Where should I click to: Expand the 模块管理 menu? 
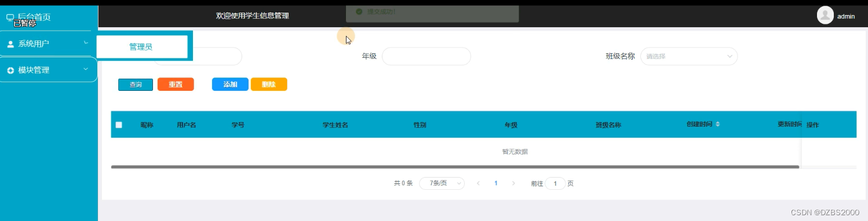pos(48,70)
